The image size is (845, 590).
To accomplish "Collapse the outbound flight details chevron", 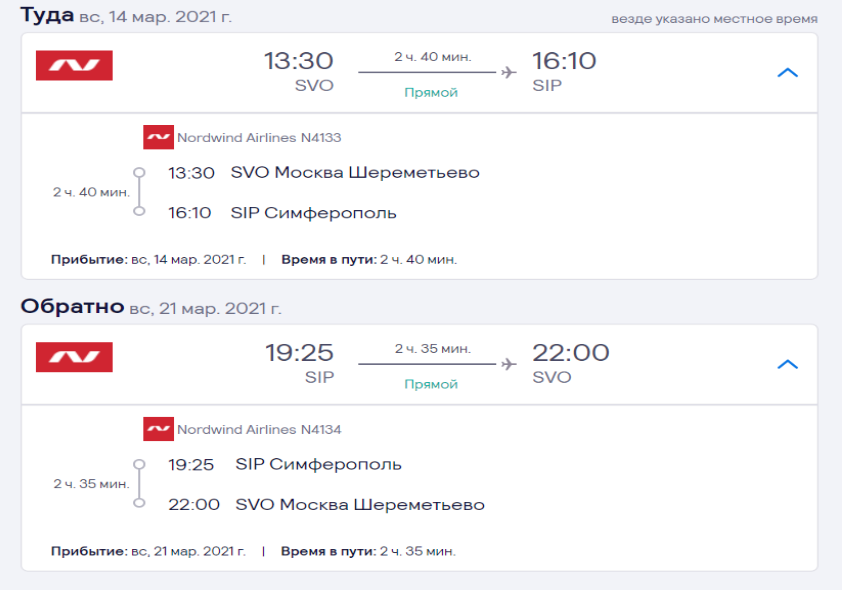I will coord(788,73).
